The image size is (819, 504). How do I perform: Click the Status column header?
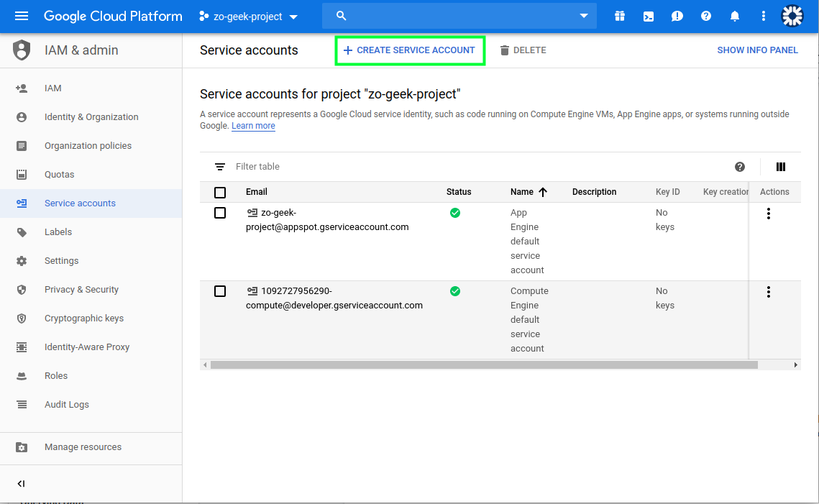coord(459,192)
